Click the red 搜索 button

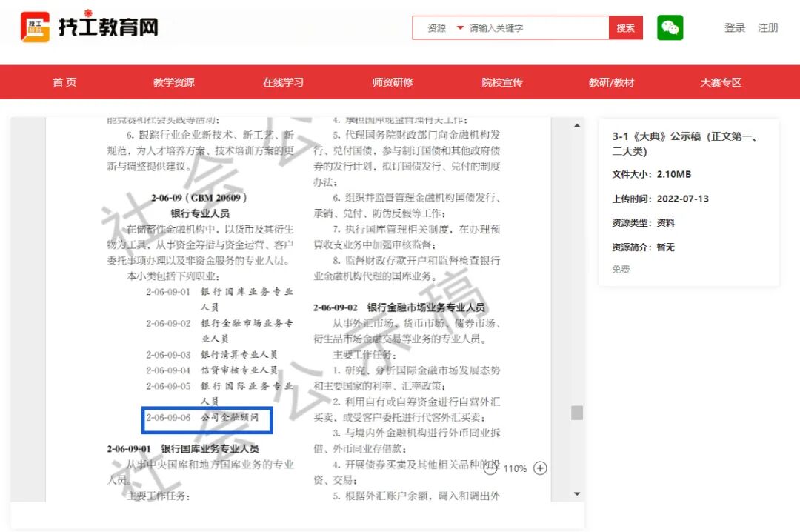coord(625,28)
